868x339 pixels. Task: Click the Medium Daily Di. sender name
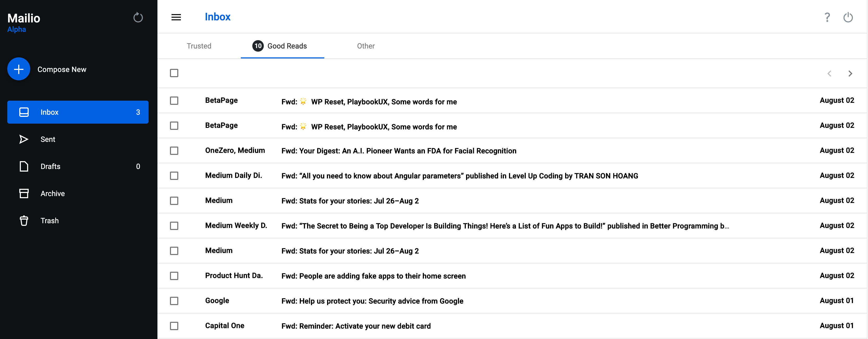click(x=234, y=175)
